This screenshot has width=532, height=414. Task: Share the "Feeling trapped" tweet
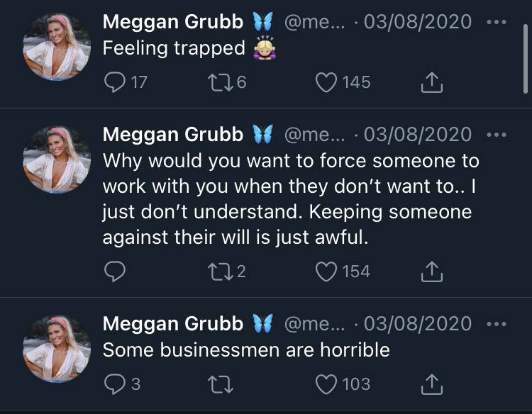(431, 82)
